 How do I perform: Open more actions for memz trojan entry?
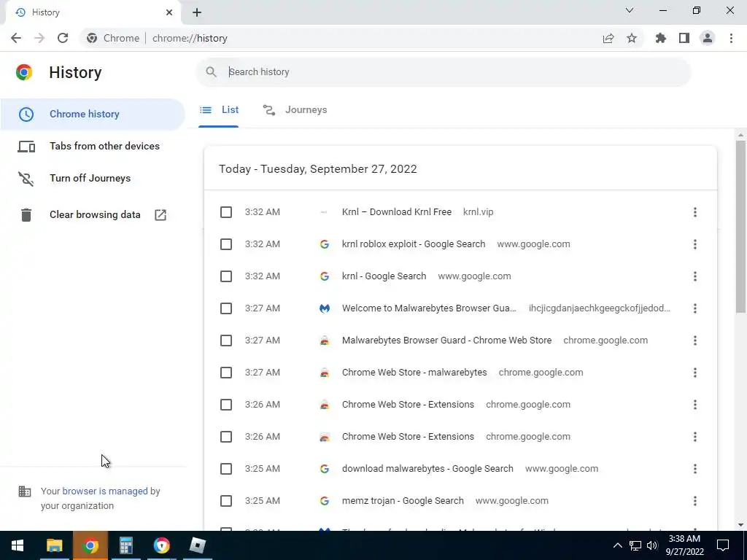[x=695, y=501]
